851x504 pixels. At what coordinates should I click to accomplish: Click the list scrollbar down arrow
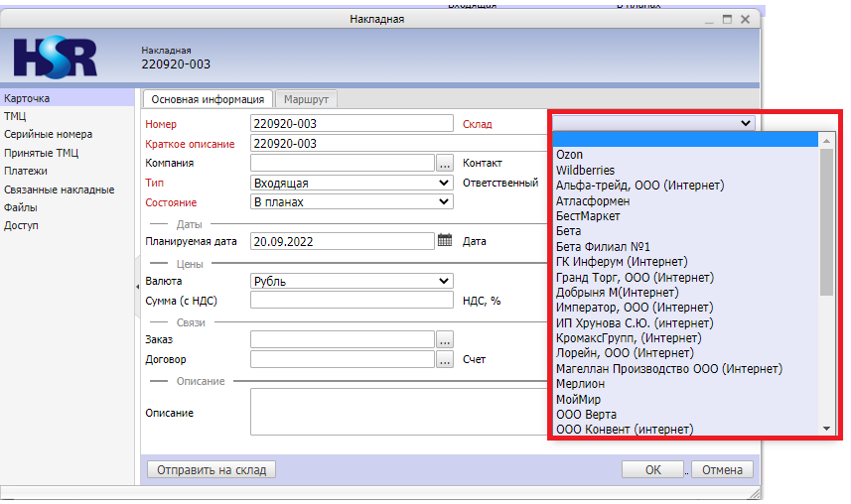tap(826, 428)
